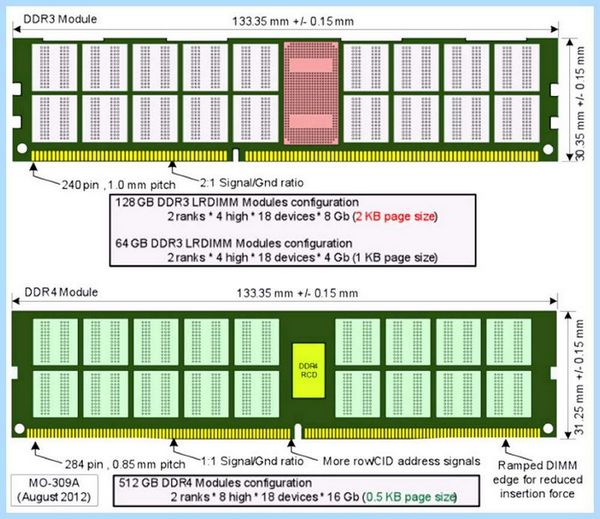Click the "(1 KB page size)" text
This screenshot has width=600, height=519.
click(395, 258)
